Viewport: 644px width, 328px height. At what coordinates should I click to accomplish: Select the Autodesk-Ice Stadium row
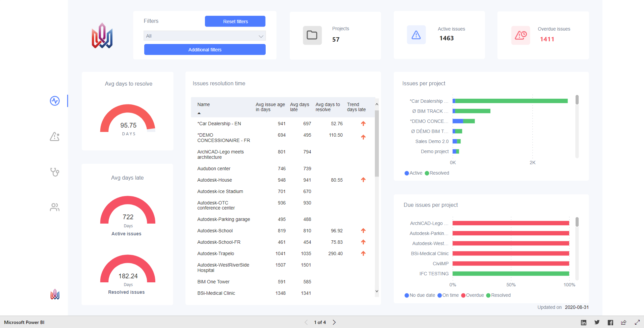(283, 191)
